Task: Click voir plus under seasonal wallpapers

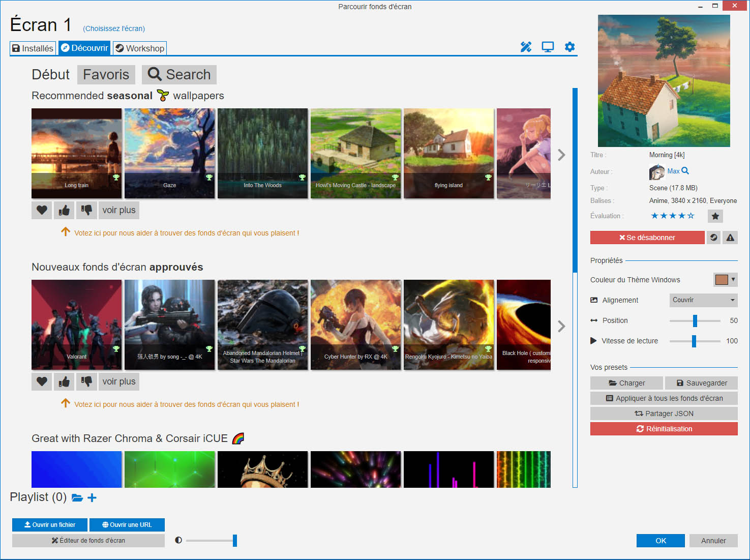Action: click(119, 210)
